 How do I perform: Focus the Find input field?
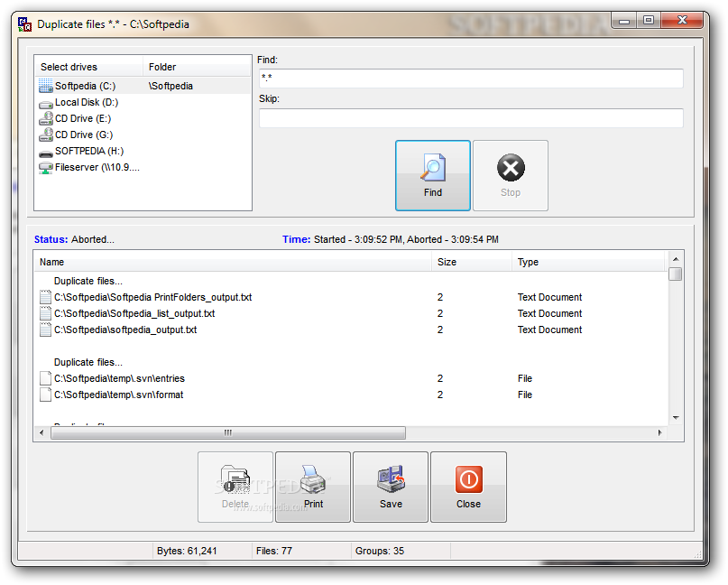click(471, 78)
